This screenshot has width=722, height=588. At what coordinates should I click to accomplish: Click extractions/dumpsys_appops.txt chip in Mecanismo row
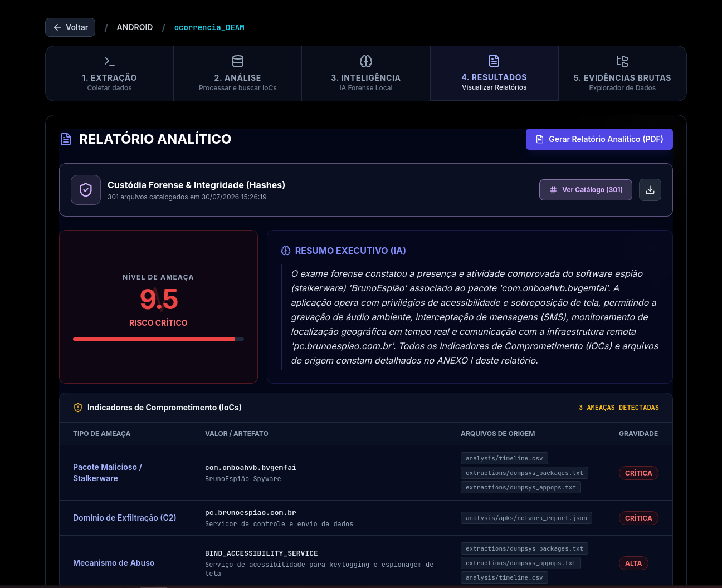[521, 563]
